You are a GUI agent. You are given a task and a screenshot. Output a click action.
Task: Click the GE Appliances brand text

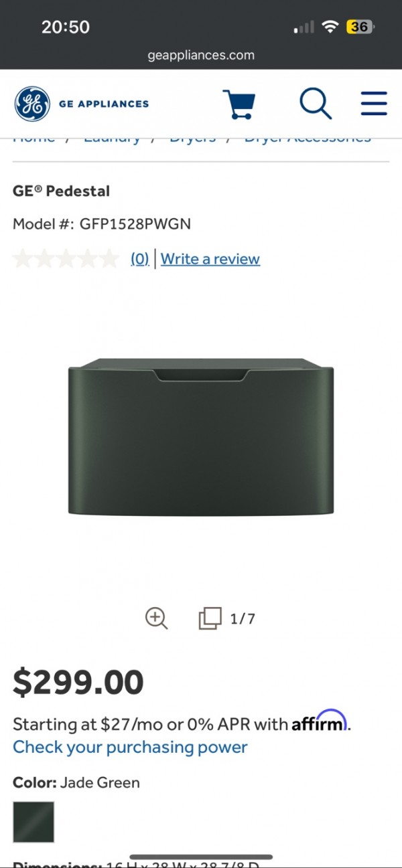(104, 104)
